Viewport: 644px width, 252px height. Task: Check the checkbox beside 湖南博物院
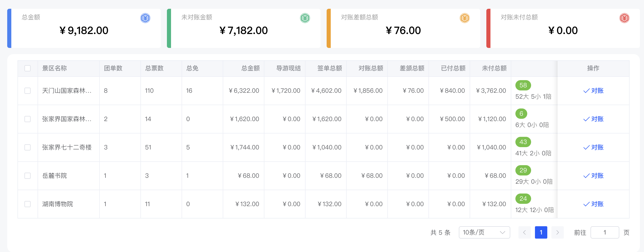(x=28, y=204)
